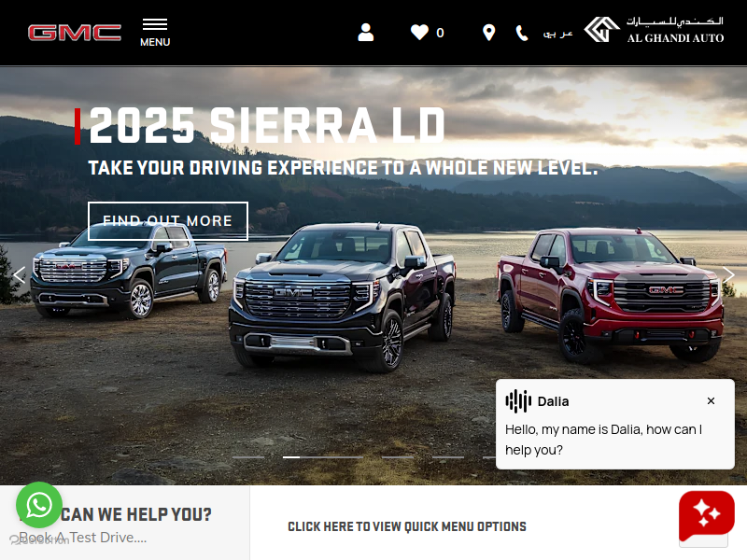747x560 pixels.
Task: Select Book A Test Drive text
Action: point(83,538)
